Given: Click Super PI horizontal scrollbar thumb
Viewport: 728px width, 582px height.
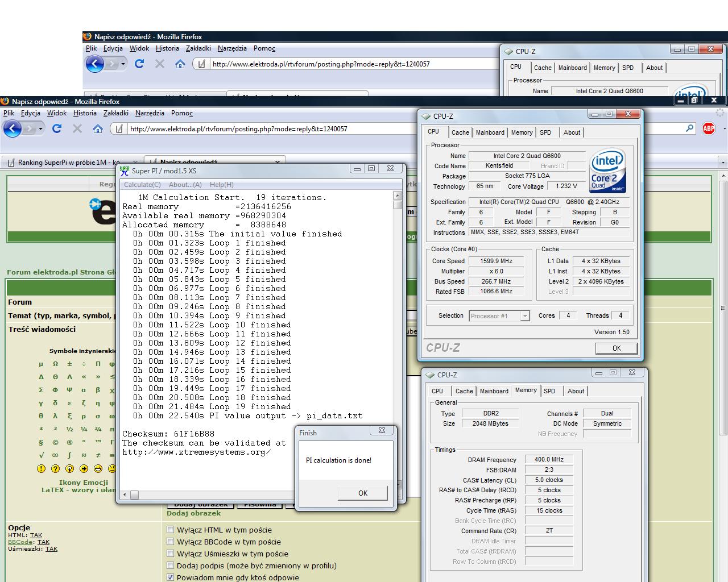Looking at the screenshot, I should (134, 495).
